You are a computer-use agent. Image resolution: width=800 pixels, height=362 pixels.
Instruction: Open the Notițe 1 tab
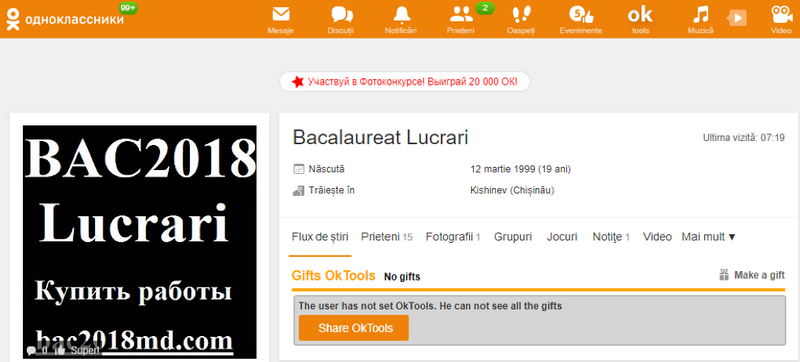(x=611, y=237)
